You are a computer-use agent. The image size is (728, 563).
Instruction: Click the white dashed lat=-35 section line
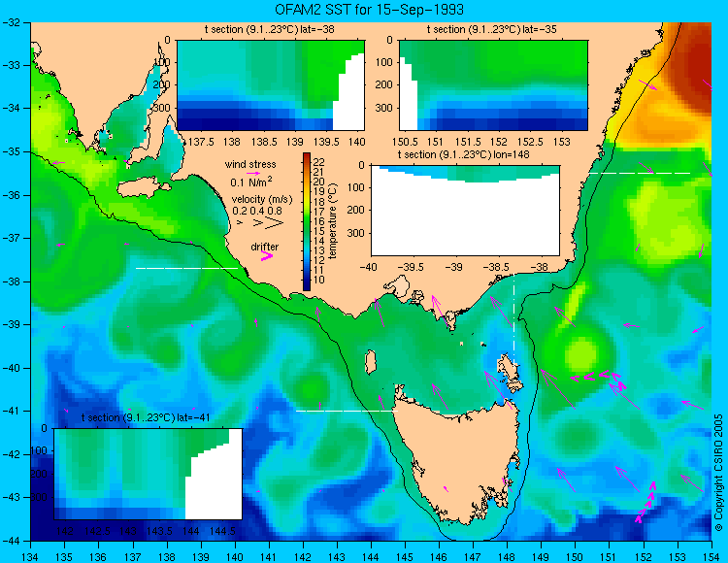(x=640, y=173)
